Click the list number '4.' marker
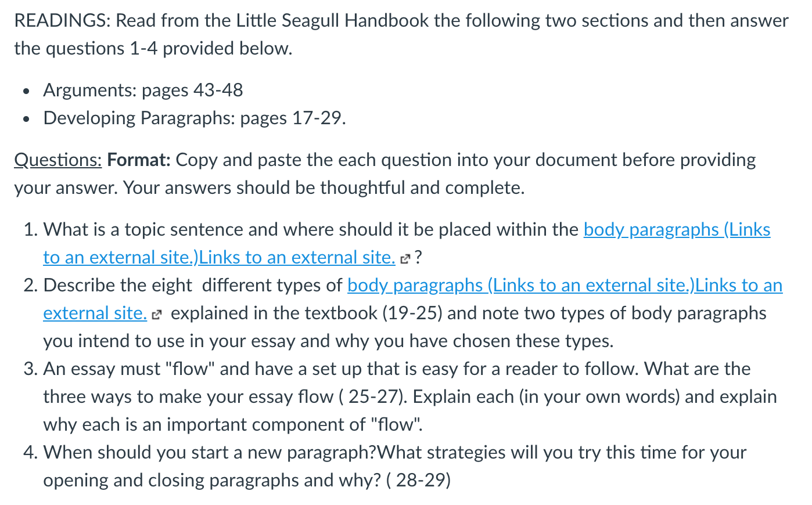812x505 pixels. [x=31, y=452]
